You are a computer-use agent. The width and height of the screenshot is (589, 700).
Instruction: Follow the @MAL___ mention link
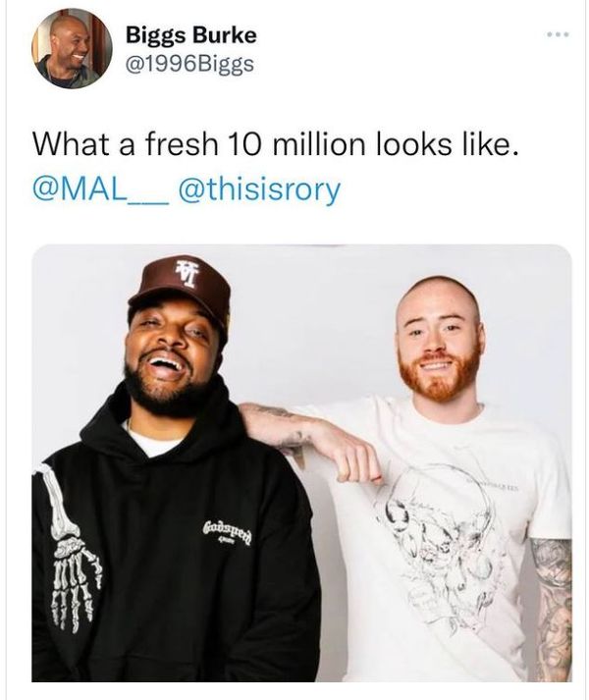[x=99, y=188]
